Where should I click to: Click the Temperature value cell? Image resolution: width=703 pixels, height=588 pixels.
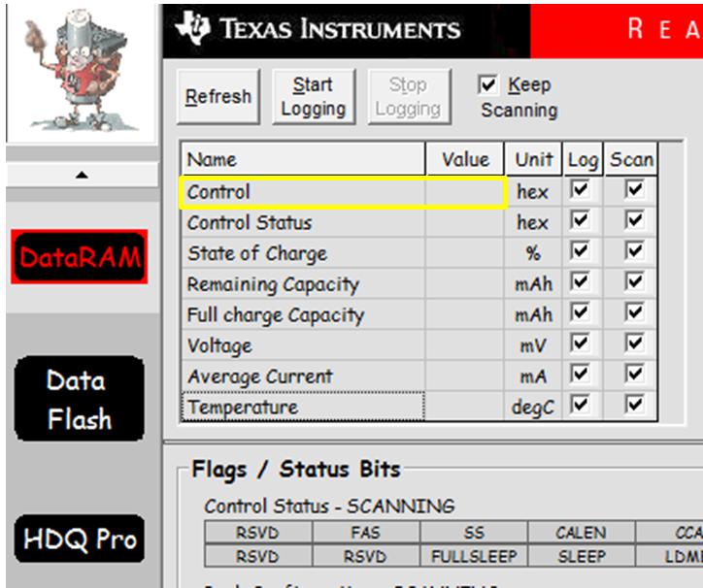465,407
